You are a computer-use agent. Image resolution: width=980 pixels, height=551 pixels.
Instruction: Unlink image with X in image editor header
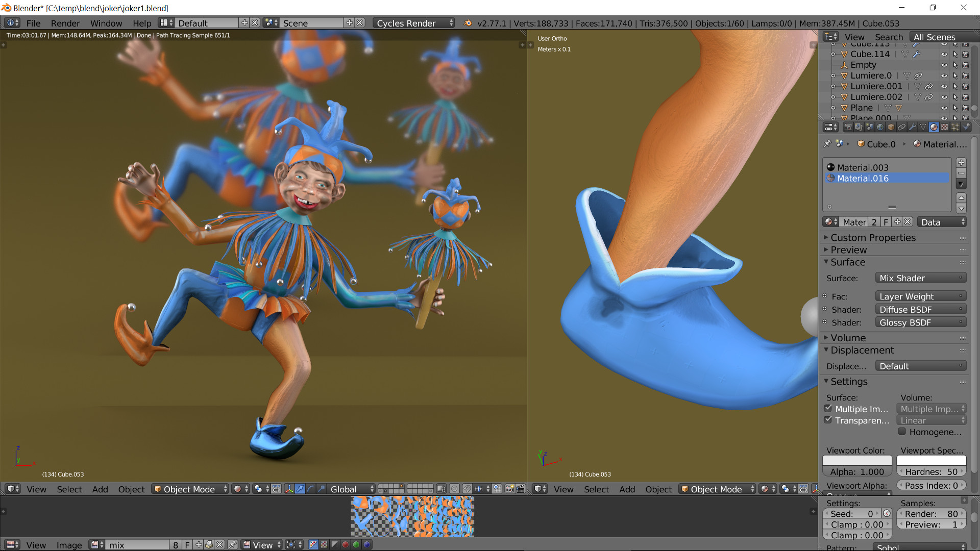pyautogui.click(x=219, y=545)
